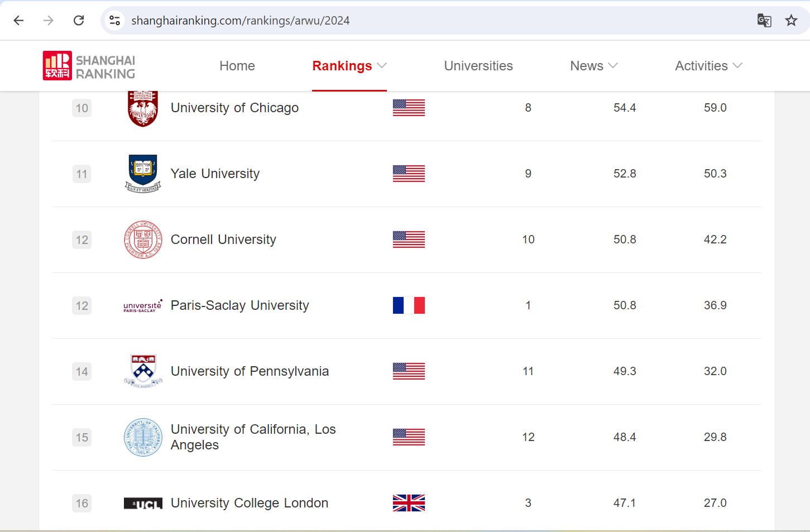Open the University of Pennsylvania link
This screenshot has width=810, height=532.
(250, 371)
